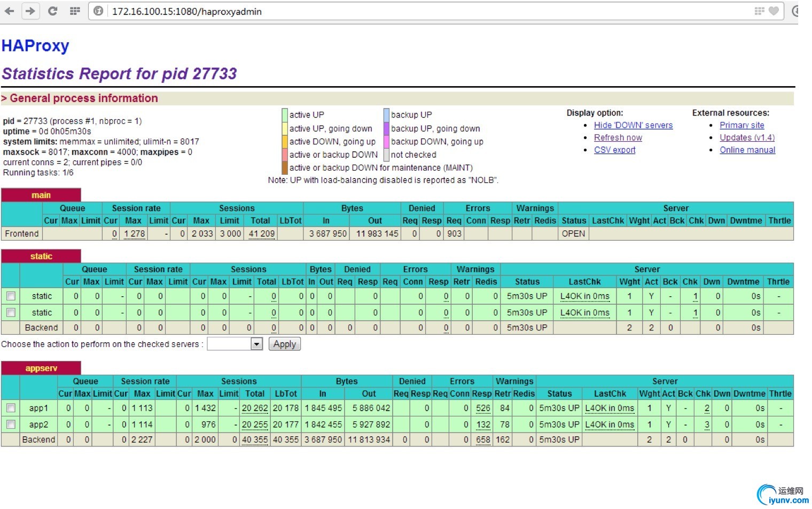The height and width of the screenshot is (509, 812).
Task: Click app2 total sessions 20 255
Action: tap(255, 425)
